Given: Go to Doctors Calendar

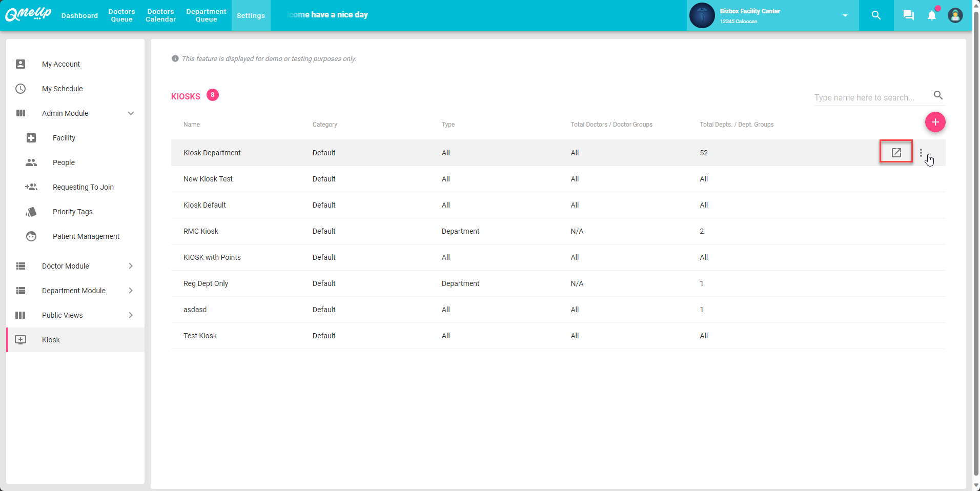Looking at the screenshot, I should click(x=160, y=15).
